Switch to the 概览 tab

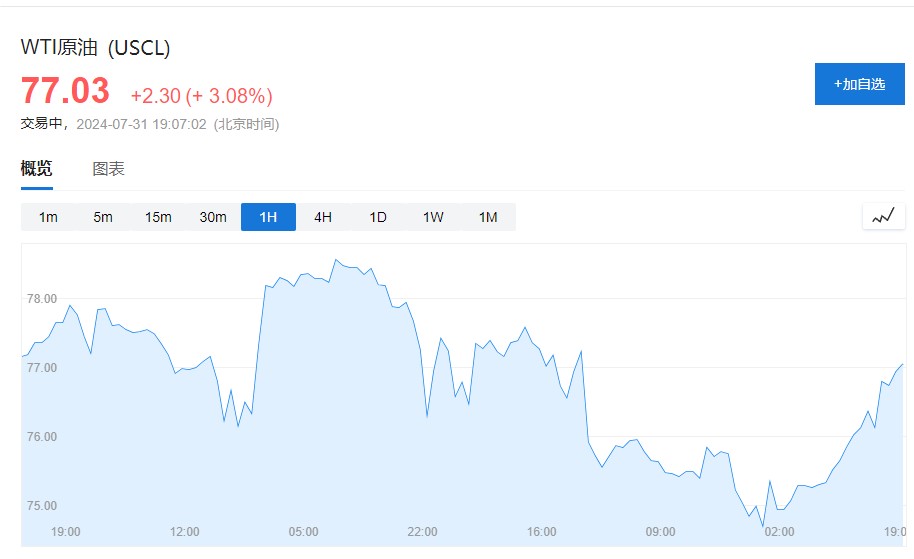(37, 169)
